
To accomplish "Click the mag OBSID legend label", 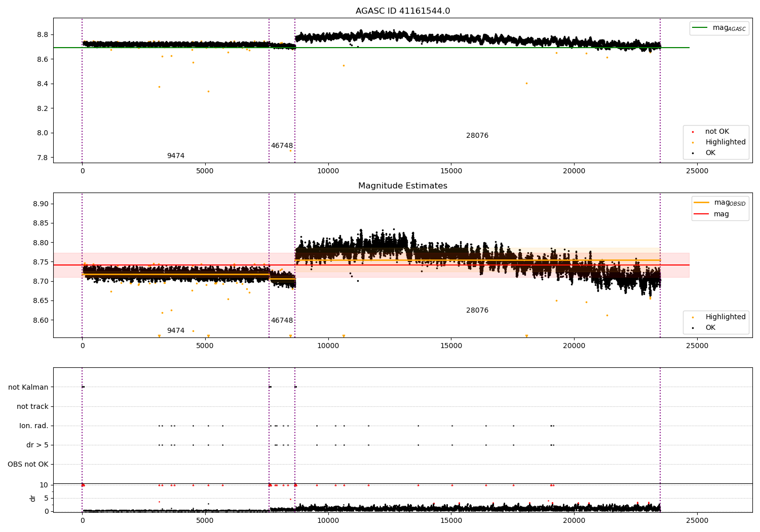I will point(730,203).
